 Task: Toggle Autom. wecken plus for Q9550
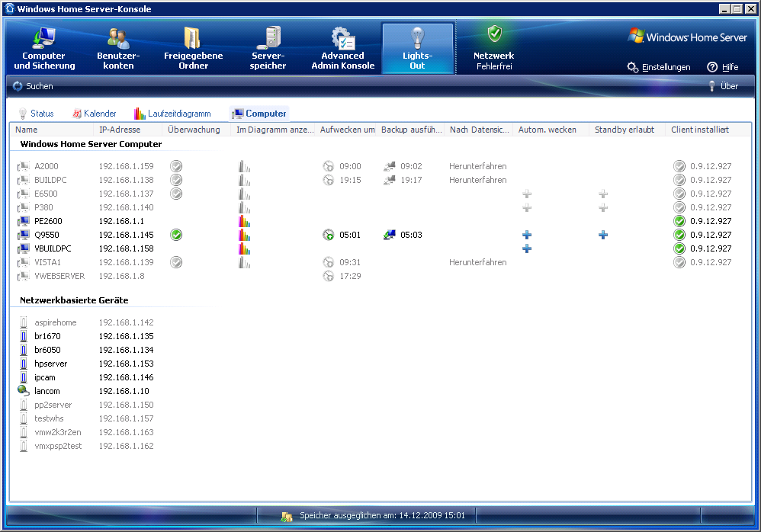click(x=527, y=236)
